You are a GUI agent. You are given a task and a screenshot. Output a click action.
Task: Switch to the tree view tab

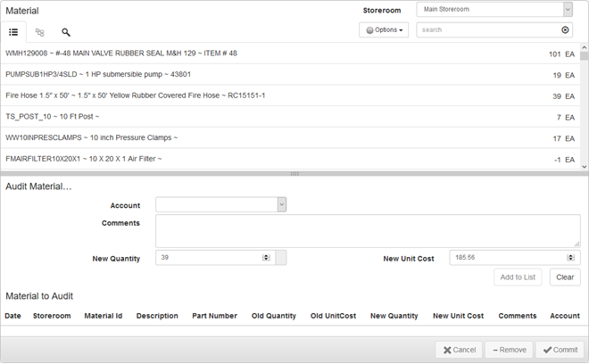pos(39,31)
